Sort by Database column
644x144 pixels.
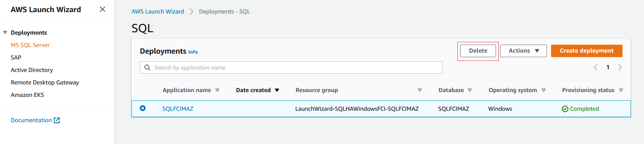[455, 90]
